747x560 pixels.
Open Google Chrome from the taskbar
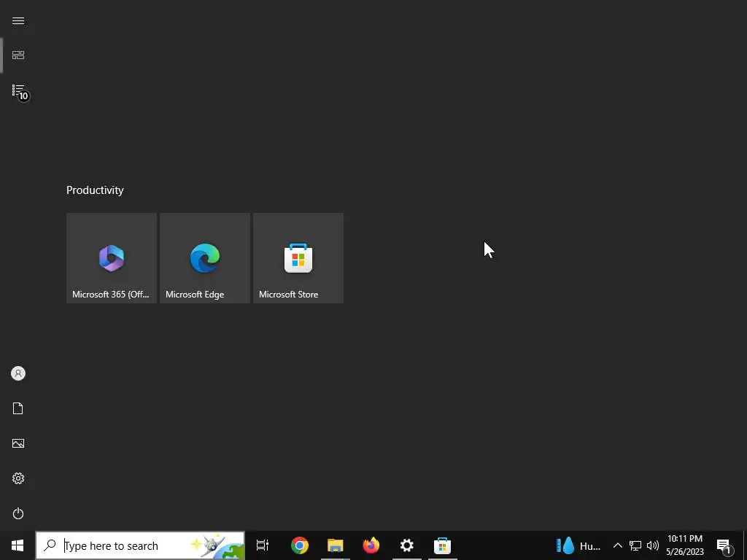click(300, 545)
